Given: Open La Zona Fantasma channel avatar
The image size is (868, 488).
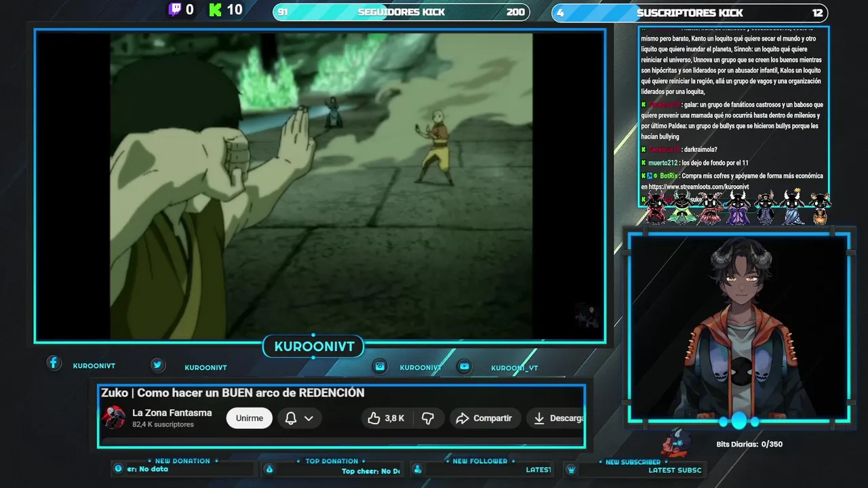Looking at the screenshot, I should point(114,418).
